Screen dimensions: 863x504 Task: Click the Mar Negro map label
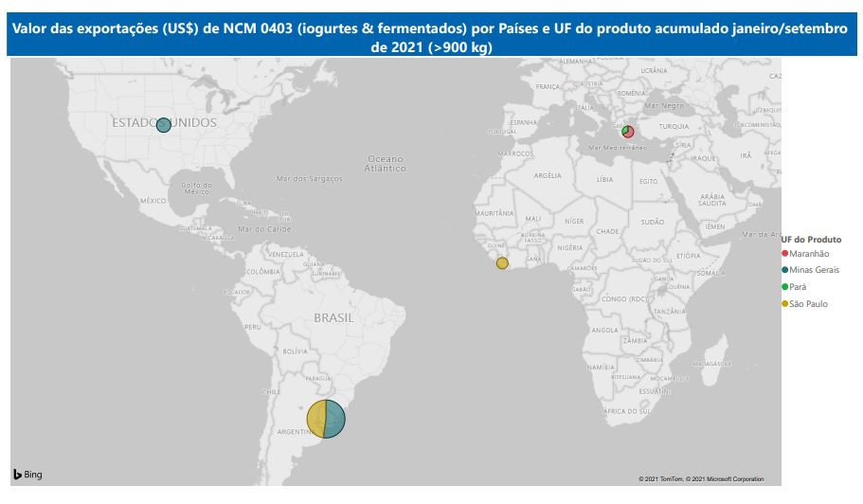click(x=664, y=106)
